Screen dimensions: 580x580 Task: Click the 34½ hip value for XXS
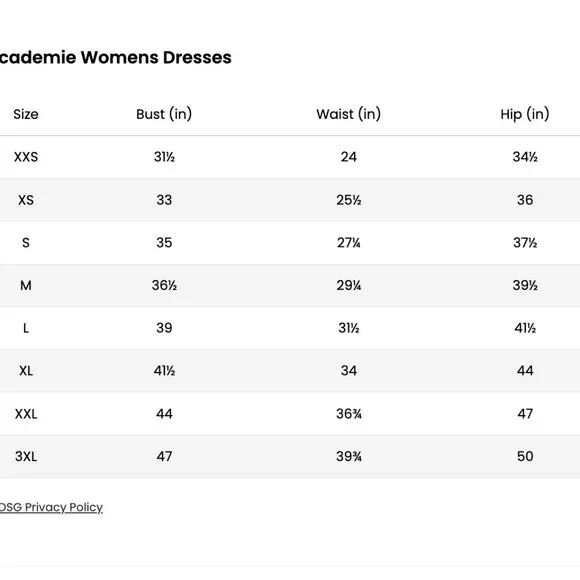click(525, 157)
